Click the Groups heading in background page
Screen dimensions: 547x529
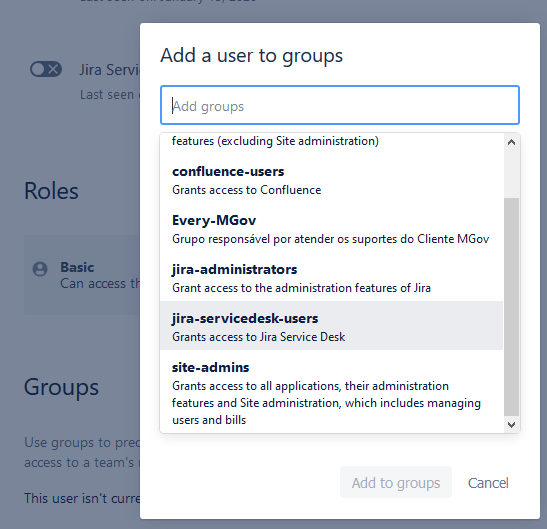click(61, 387)
